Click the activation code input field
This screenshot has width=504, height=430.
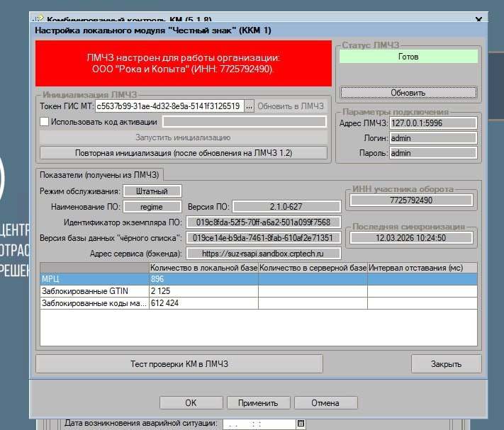245,122
